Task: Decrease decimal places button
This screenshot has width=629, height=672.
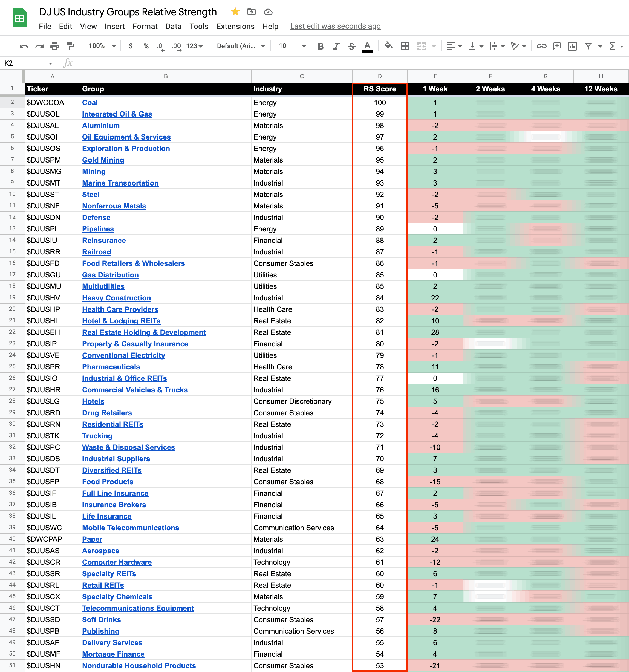Action: pyautogui.click(x=161, y=46)
